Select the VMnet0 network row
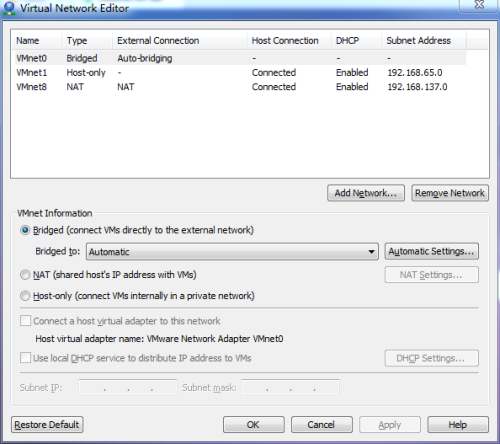Viewport: 500px width, 444px height. pos(240,58)
